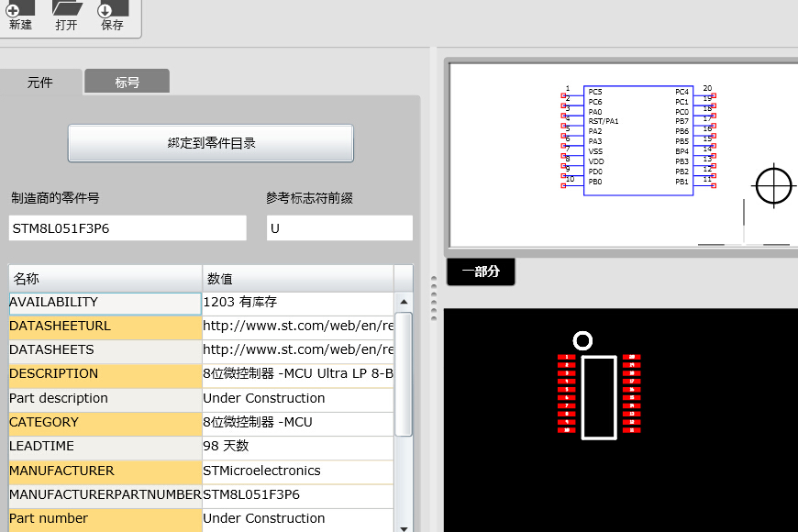This screenshot has width=798, height=532.
Task: Select the LEADTIME row name
Action: (x=105, y=448)
